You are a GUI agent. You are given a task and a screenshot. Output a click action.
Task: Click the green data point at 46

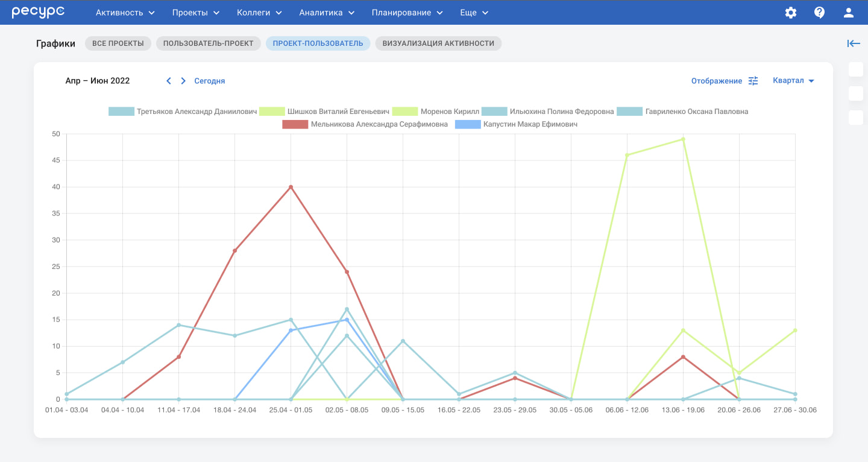(x=627, y=155)
